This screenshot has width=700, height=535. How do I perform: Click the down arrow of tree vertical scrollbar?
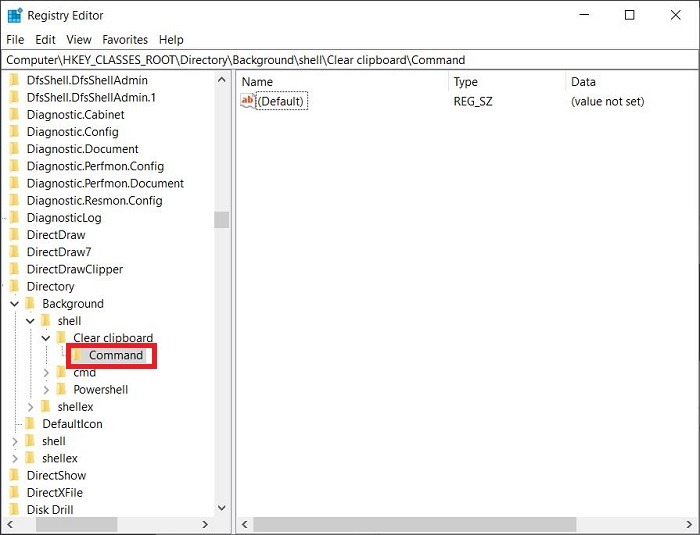(x=222, y=508)
